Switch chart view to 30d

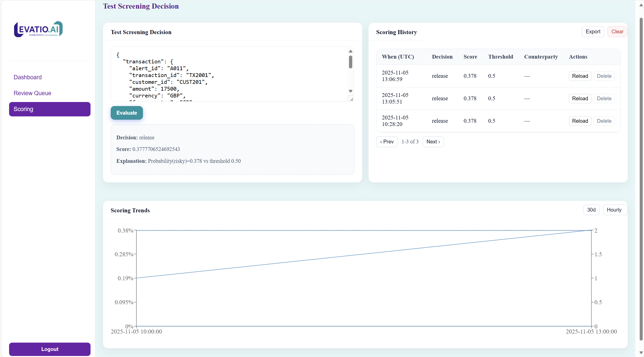point(591,210)
